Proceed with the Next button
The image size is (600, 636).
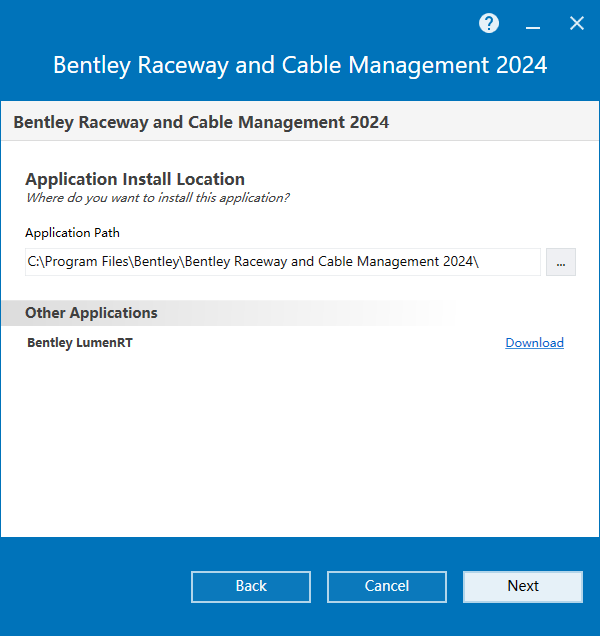point(523,587)
